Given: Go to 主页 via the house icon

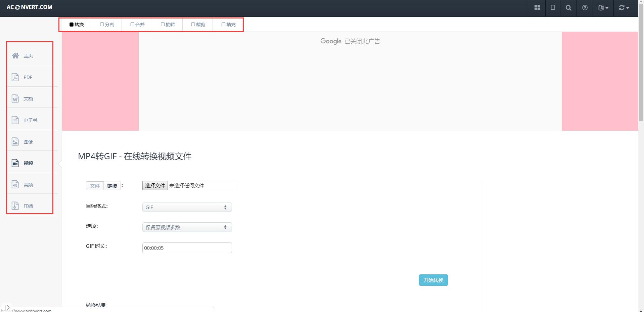Looking at the screenshot, I should point(15,56).
